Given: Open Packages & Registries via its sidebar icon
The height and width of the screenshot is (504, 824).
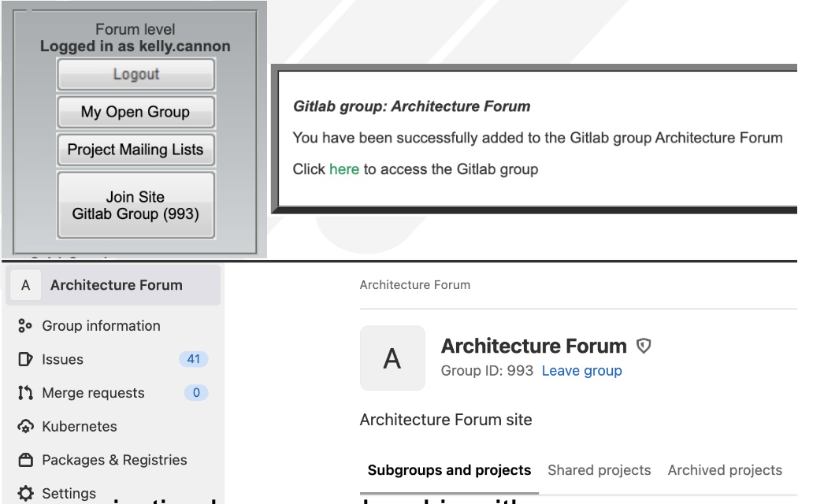Looking at the screenshot, I should coord(24,460).
